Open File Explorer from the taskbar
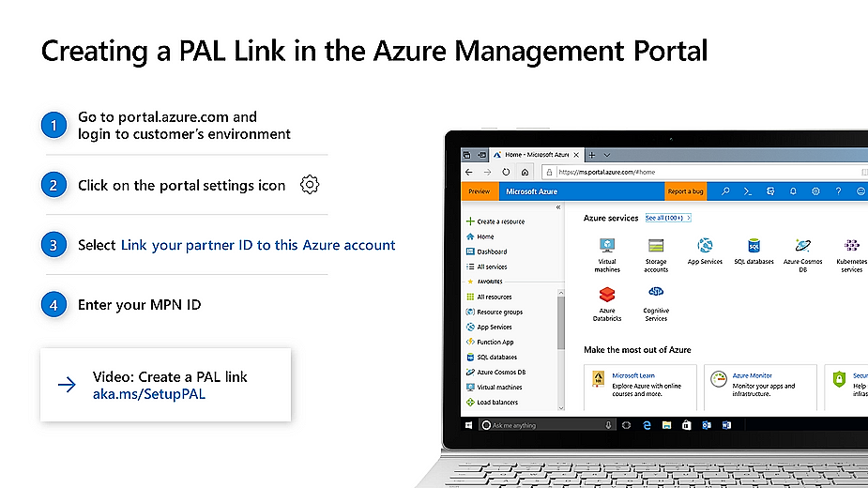The width and height of the screenshot is (868, 488). [666, 425]
